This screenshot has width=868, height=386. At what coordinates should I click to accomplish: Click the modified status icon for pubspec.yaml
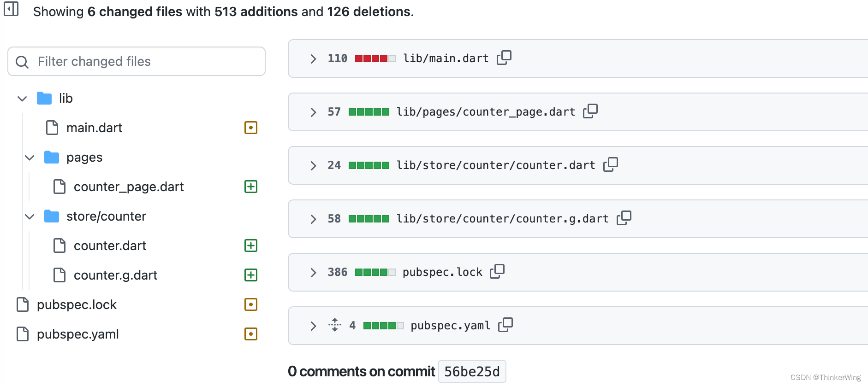coord(251,334)
